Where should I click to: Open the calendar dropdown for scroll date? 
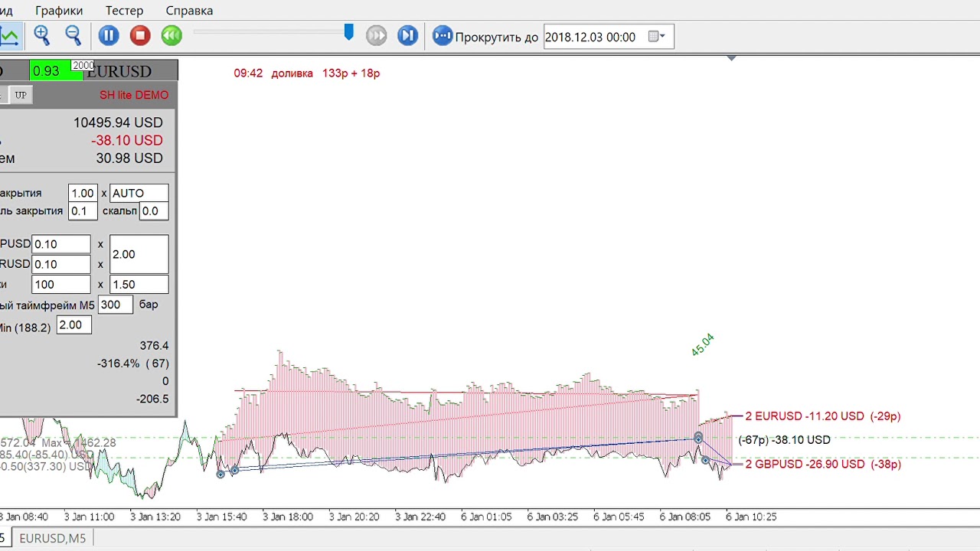click(x=656, y=37)
